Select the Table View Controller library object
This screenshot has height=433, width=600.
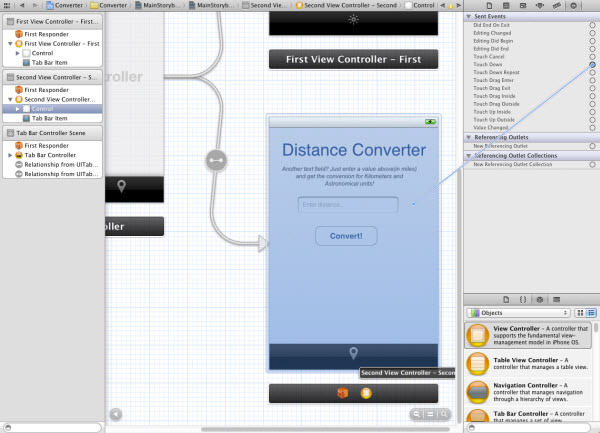[528, 363]
